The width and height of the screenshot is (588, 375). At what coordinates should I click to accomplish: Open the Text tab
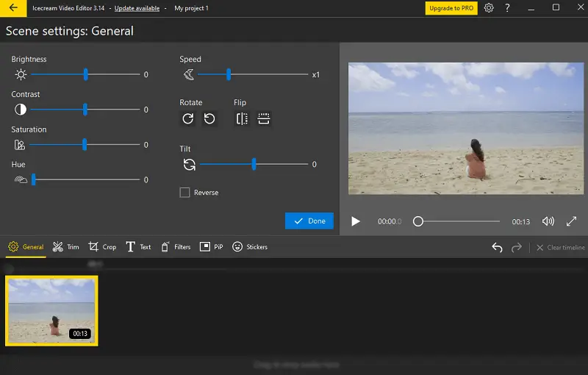138,247
